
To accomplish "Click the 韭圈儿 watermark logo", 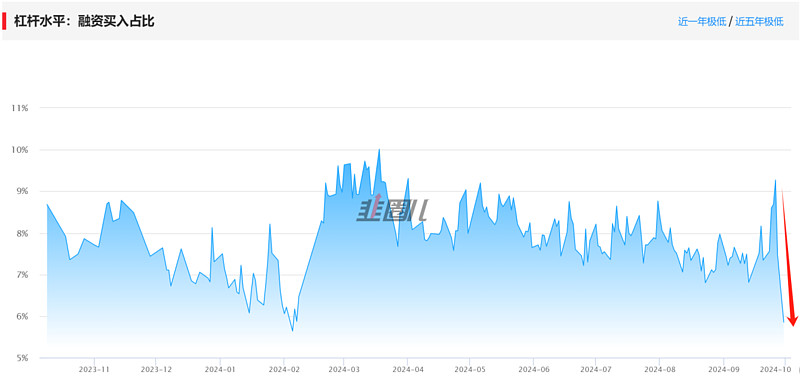I will click(x=391, y=210).
